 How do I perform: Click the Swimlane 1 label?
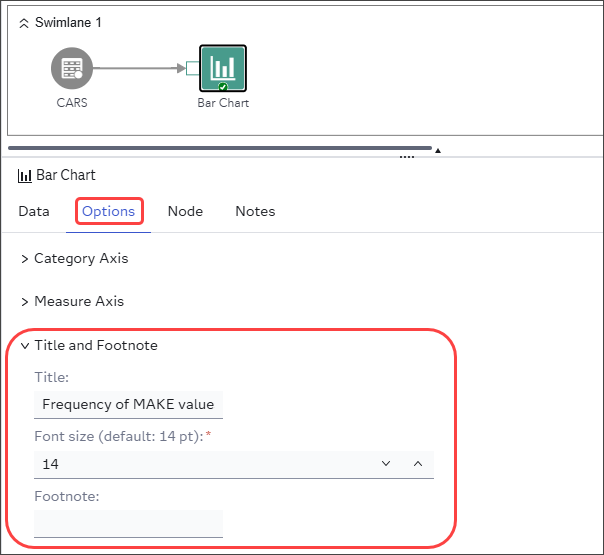tap(68, 22)
